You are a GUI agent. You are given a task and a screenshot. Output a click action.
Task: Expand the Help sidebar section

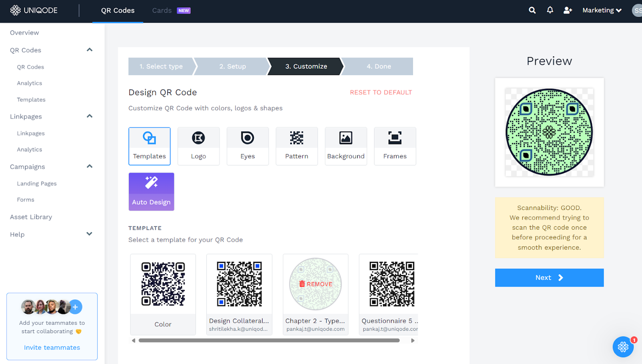click(x=89, y=234)
